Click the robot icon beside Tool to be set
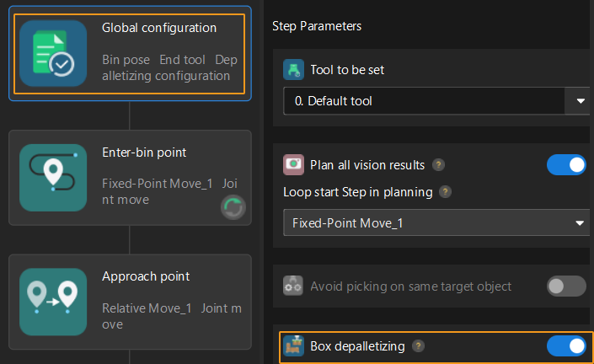This screenshot has width=594, height=364. (x=293, y=69)
